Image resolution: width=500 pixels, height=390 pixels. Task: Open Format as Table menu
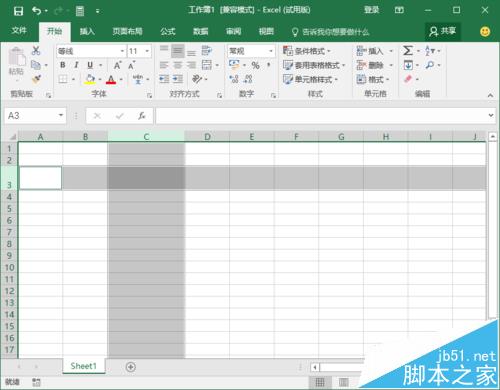[x=314, y=65]
